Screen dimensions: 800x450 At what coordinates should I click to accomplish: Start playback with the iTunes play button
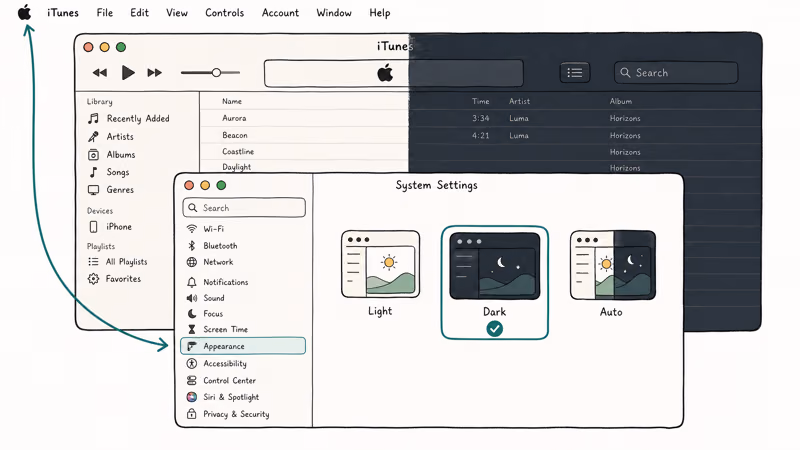[x=128, y=73]
